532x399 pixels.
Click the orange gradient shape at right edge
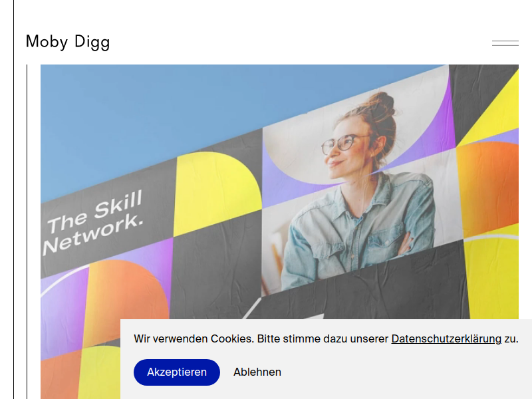[x=489, y=187]
